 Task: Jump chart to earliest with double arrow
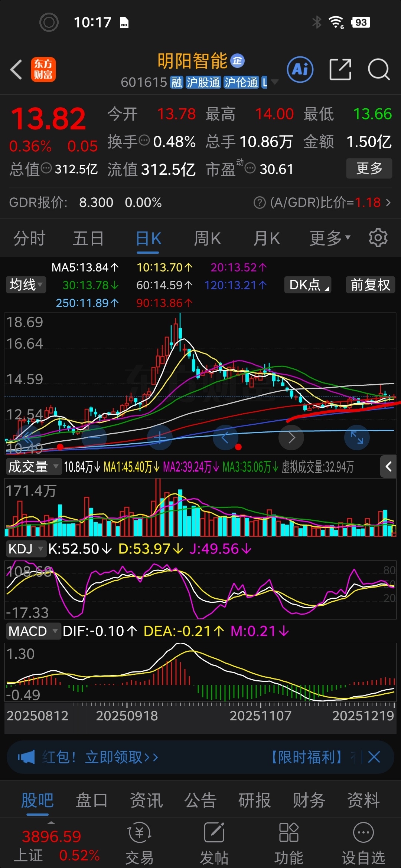28,438
